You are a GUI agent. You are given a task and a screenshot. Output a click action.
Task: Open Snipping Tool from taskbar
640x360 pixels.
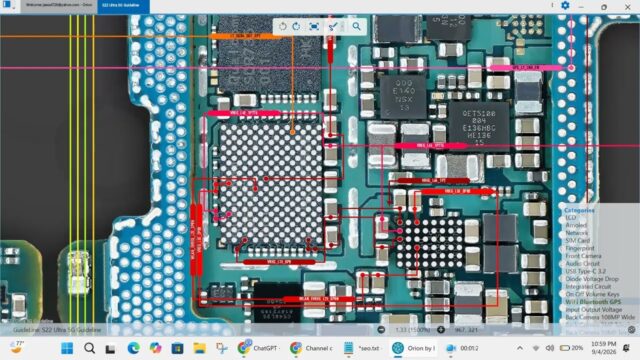tap(222, 348)
